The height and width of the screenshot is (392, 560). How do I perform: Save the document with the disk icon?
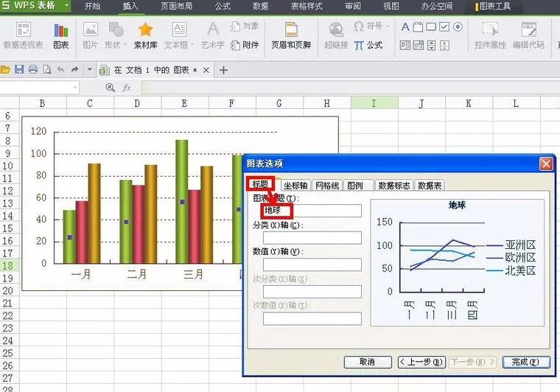(x=19, y=69)
